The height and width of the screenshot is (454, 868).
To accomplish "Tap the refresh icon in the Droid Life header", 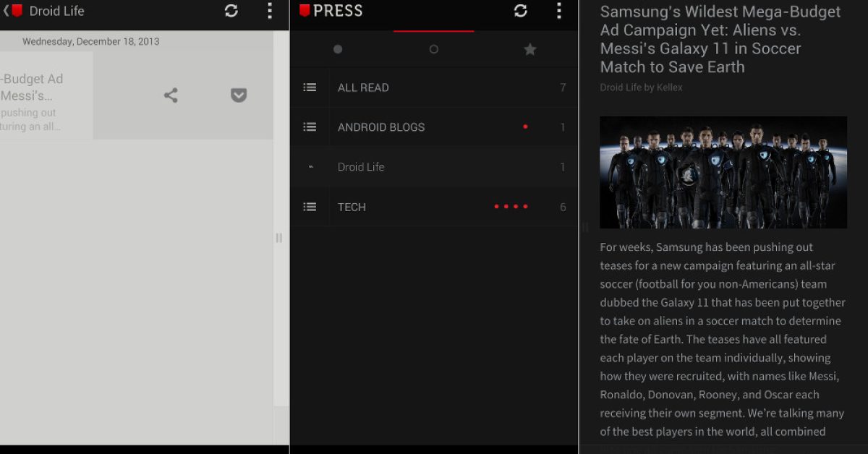I will [231, 11].
